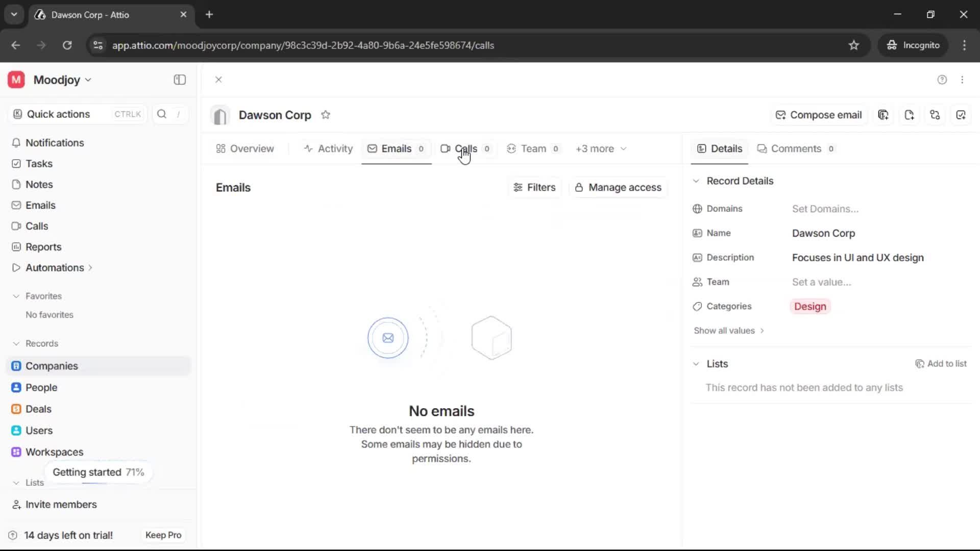Image resolution: width=980 pixels, height=551 pixels.
Task: Click the search magnifier in Quick actions
Action: [x=162, y=114]
